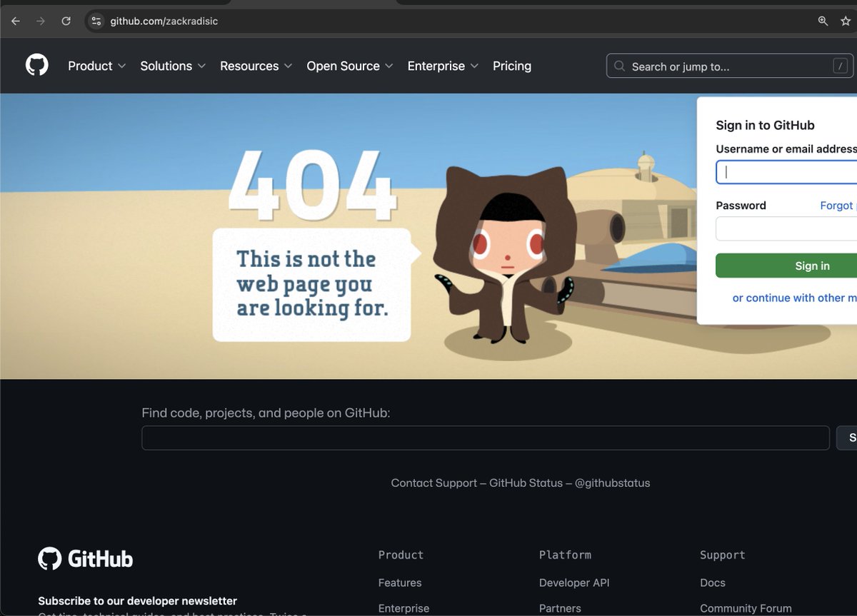The width and height of the screenshot is (857, 616).
Task: Reload the page with the refresh icon
Action: point(66,21)
